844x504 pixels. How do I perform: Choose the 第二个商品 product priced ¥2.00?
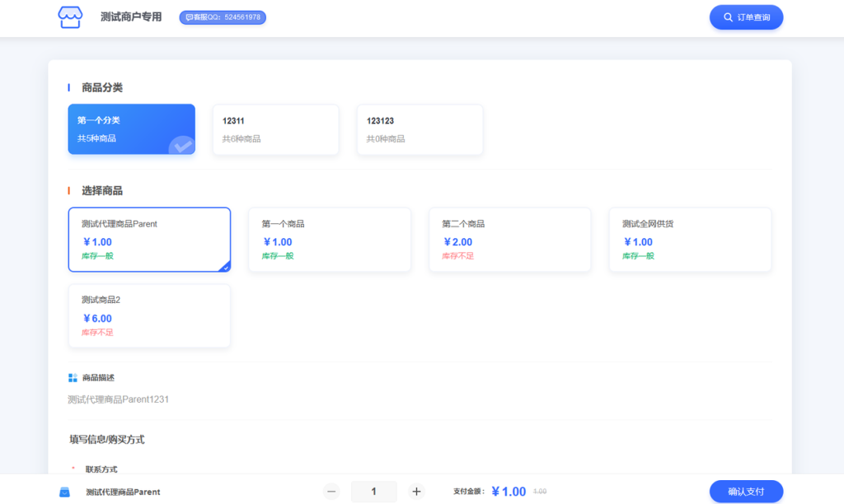point(509,240)
